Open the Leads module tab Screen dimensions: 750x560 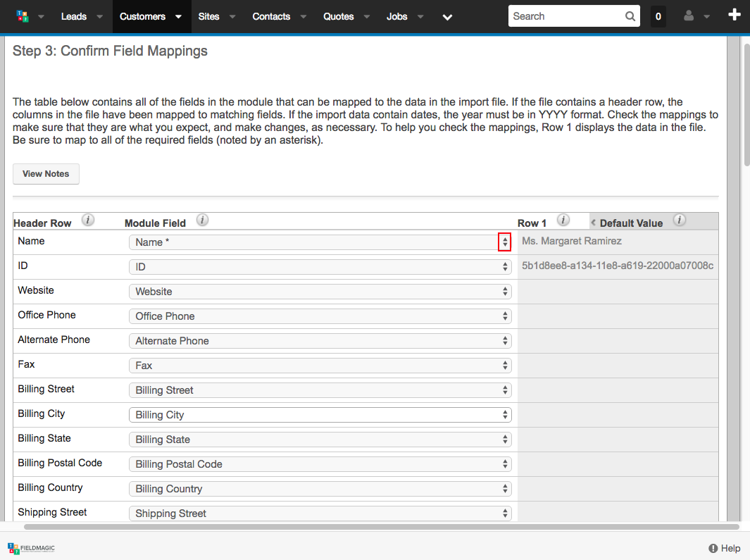click(x=74, y=16)
